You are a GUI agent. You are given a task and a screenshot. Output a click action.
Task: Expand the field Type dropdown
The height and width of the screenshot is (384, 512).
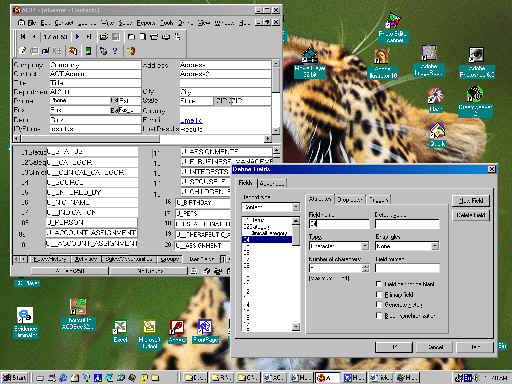(x=365, y=246)
